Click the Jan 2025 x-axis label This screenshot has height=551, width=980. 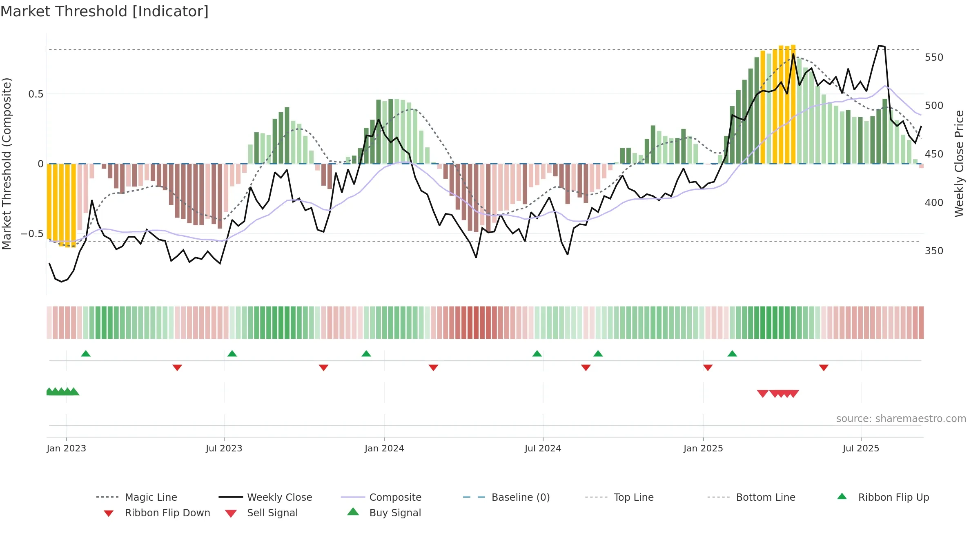point(703,449)
